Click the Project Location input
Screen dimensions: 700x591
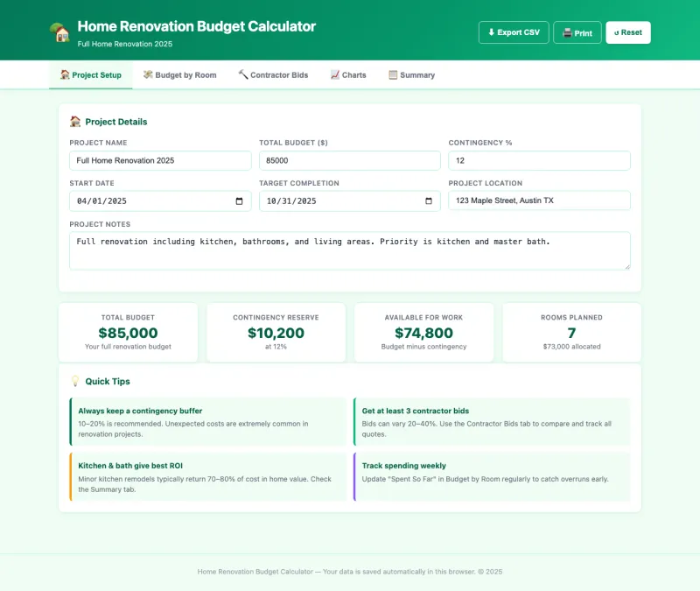(x=539, y=201)
